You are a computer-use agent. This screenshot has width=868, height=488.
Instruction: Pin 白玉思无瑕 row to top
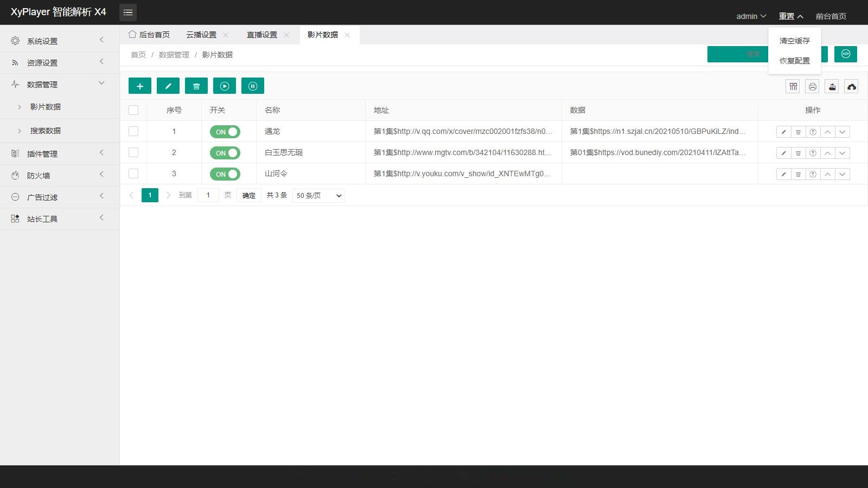pyautogui.click(x=813, y=153)
